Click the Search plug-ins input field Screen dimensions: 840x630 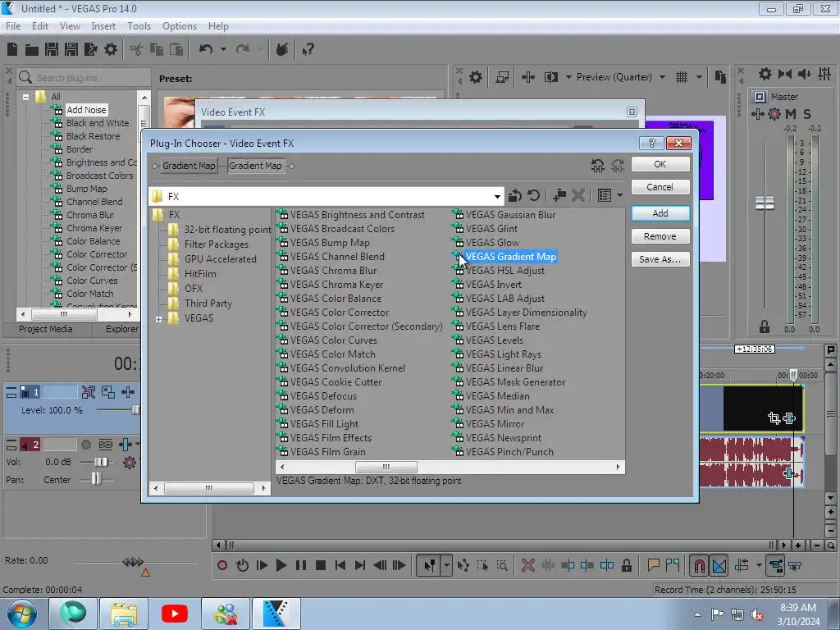[x=83, y=78]
